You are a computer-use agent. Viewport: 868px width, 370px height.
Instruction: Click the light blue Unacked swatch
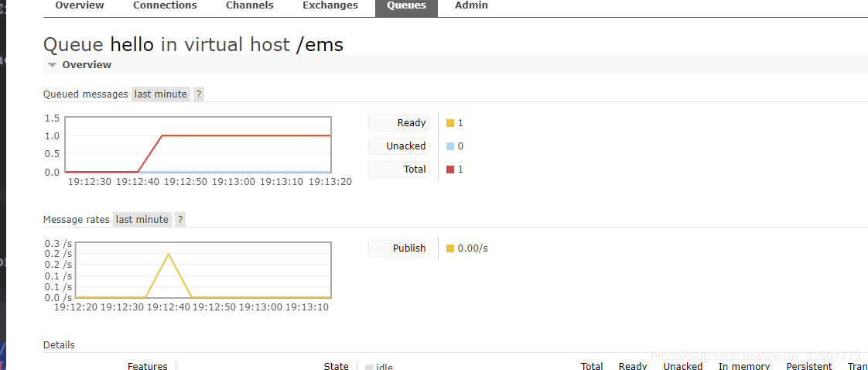pyautogui.click(x=450, y=146)
